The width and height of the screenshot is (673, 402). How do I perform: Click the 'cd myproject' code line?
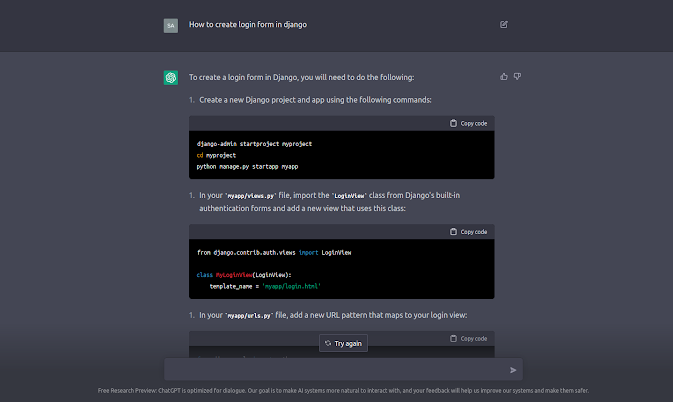click(x=216, y=155)
